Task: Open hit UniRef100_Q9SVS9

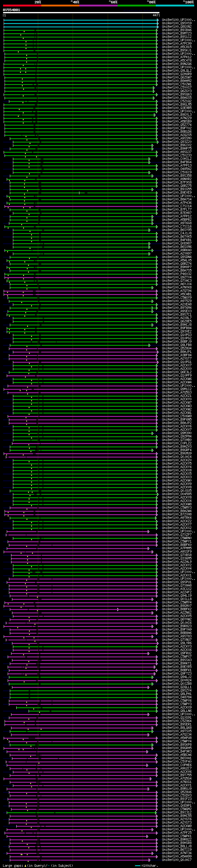Action: tap(177, 23)
